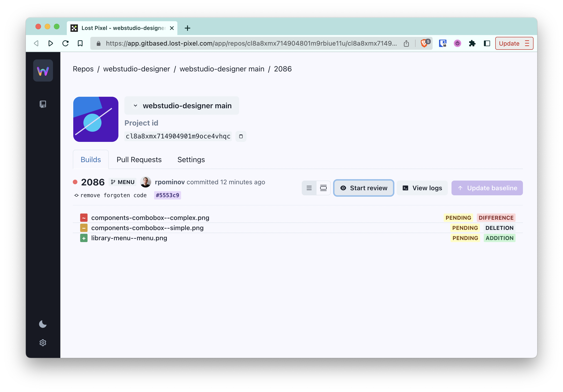Switch to compact list view
The image size is (563, 392).
pos(309,188)
